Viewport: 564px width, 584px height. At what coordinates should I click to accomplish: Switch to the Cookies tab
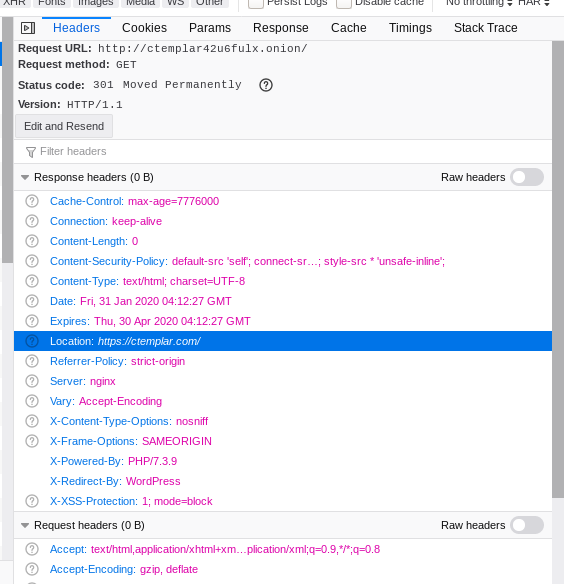click(x=145, y=28)
